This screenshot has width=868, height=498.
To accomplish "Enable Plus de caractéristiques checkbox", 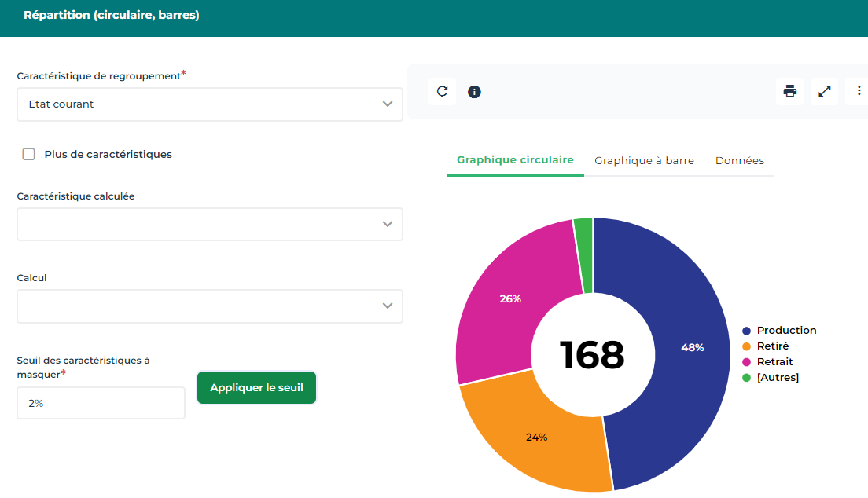I will pyautogui.click(x=29, y=155).
